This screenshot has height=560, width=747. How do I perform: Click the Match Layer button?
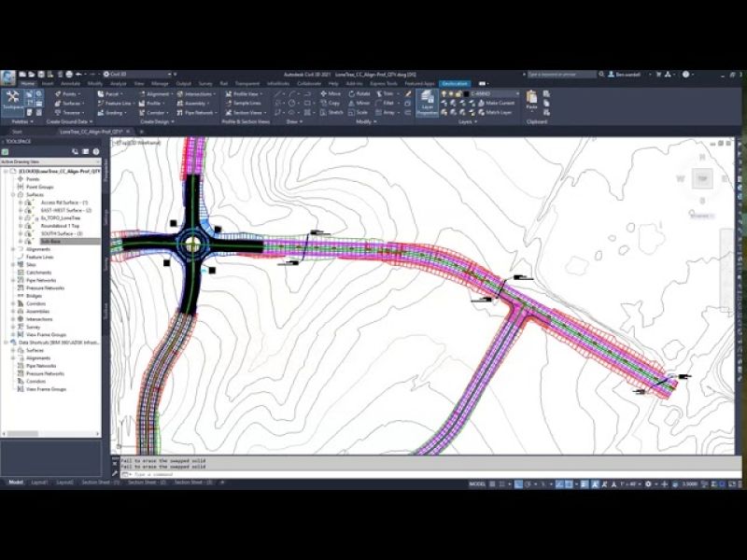point(495,113)
